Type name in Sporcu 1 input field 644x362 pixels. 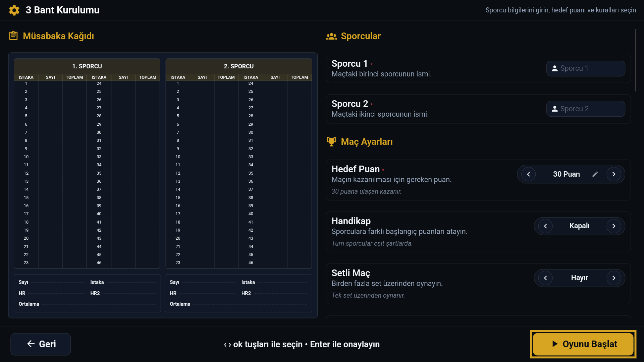click(x=590, y=68)
